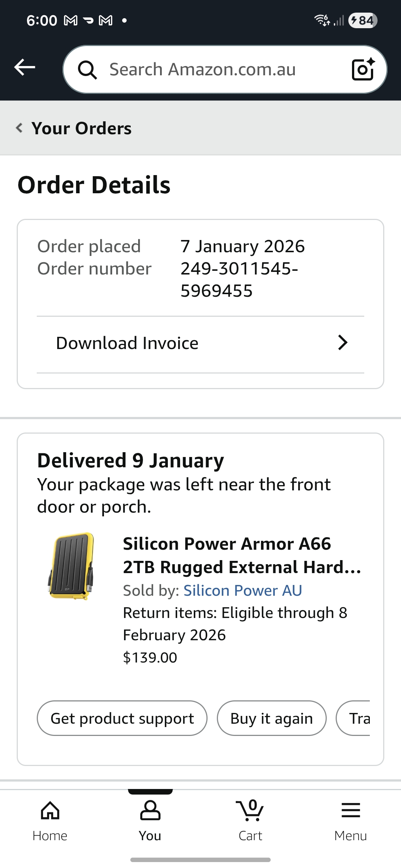Tap the hard drive product thumbnail

[71, 566]
